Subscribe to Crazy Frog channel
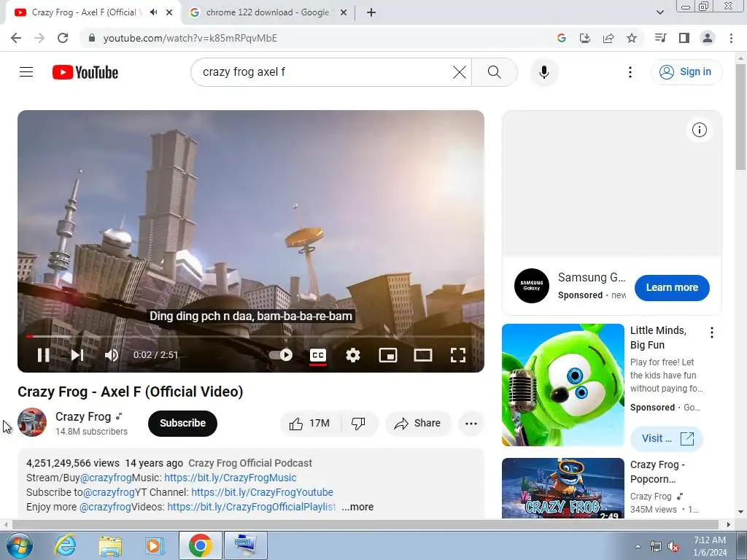 coord(182,424)
